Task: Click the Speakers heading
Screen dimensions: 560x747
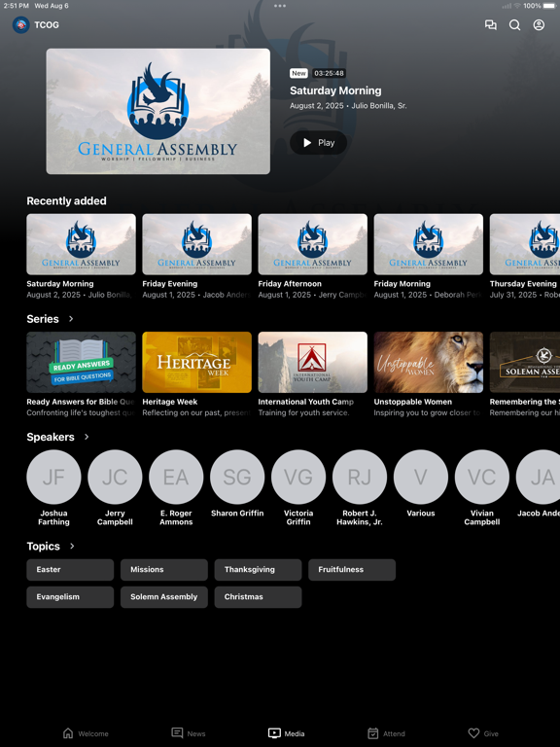Action: 51,437
